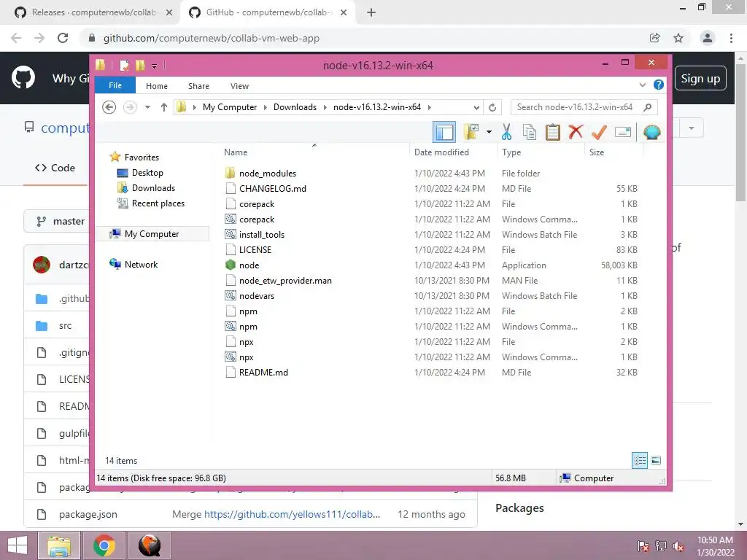The image size is (747, 560).
Task: Click the Explorer Forward arrow button
Action: tap(130, 107)
